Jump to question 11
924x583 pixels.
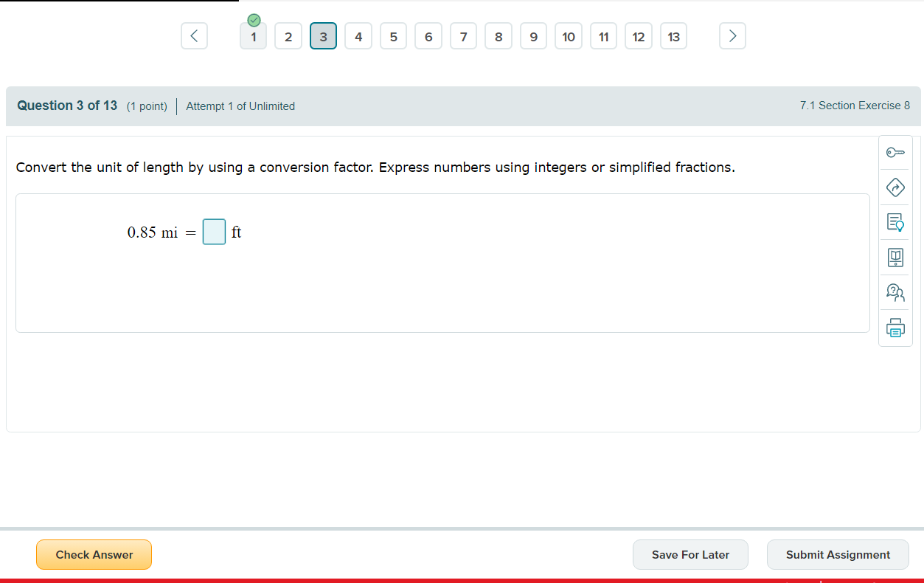[604, 36]
